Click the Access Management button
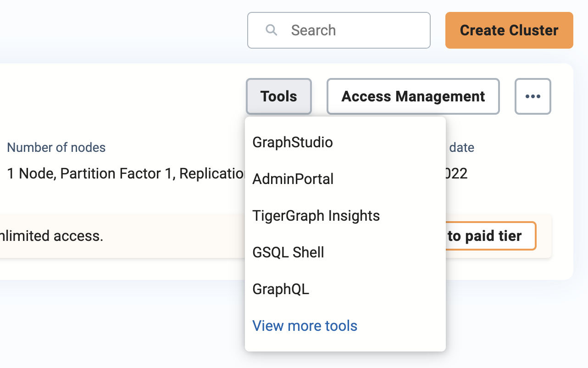 pyautogui.click(x=413, y=96)
